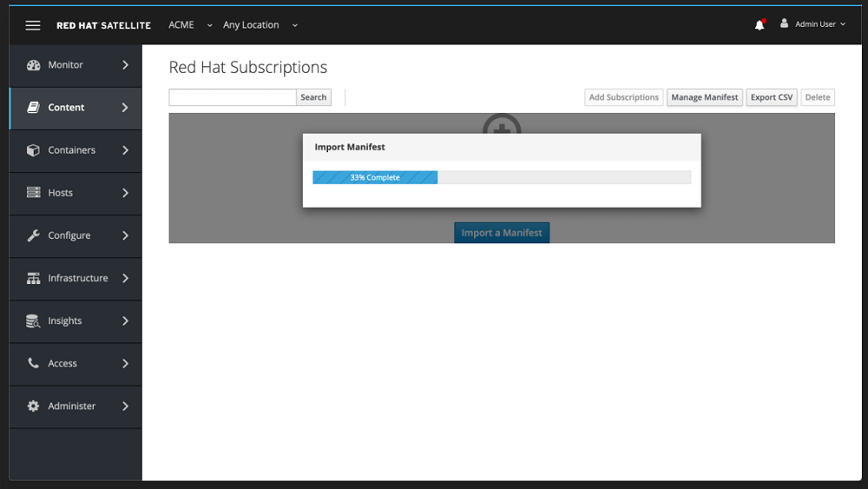Click the Administer gear icon
The height and width of the screenshot is (489, 868).
click(x=34, y=406)
